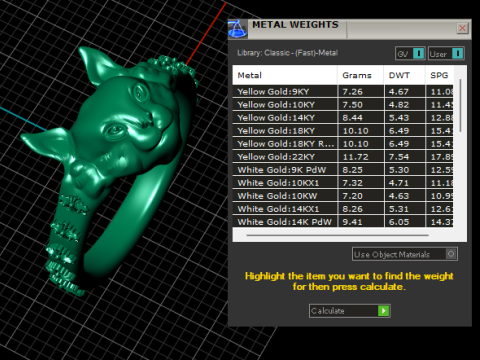
Task: Select the Yellow Gold:22KY row
Action: [343, 157]
